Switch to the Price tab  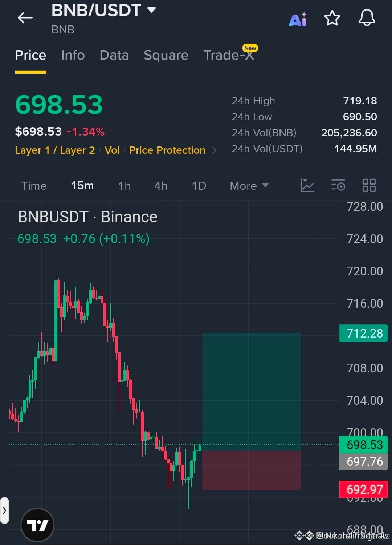(30, 55)
